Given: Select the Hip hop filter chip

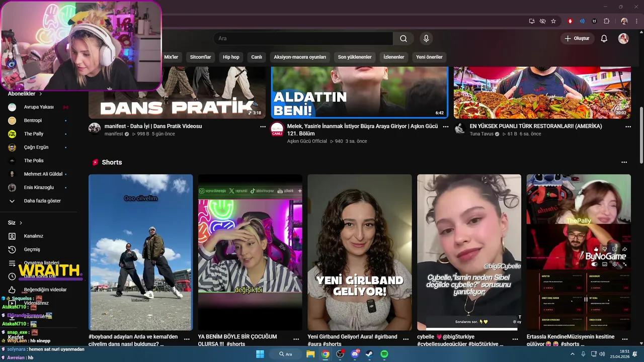Looking at the screenshot, I should (231, 57).
